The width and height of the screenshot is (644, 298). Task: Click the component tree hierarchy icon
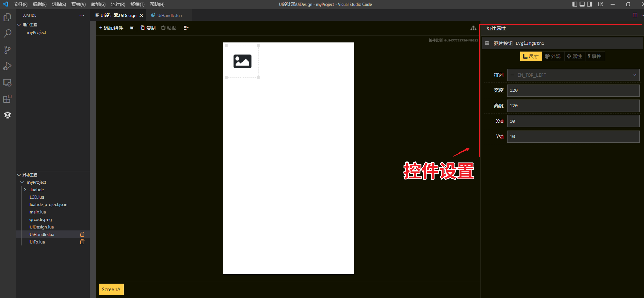coord(473,28)
